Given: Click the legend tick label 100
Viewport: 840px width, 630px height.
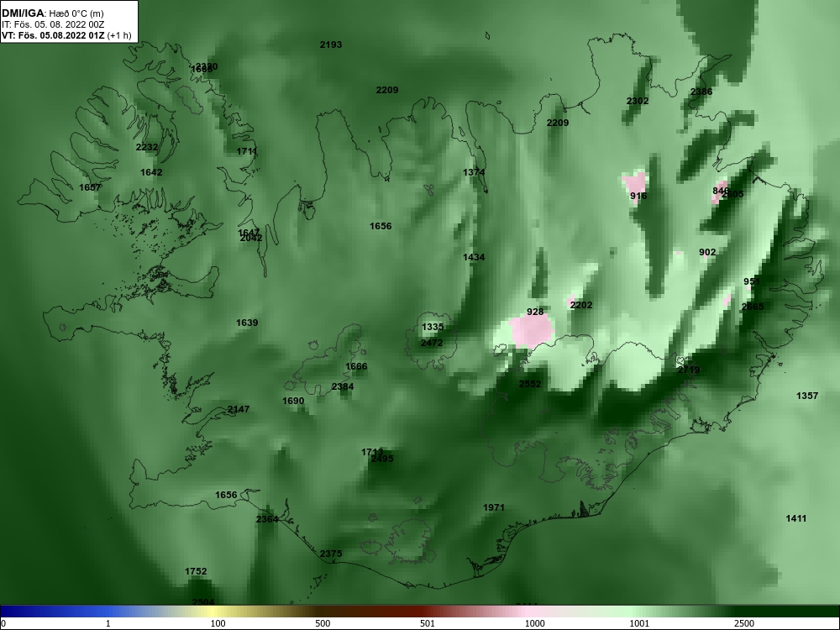Looking at the screenshot, I should tap(218, 623).
